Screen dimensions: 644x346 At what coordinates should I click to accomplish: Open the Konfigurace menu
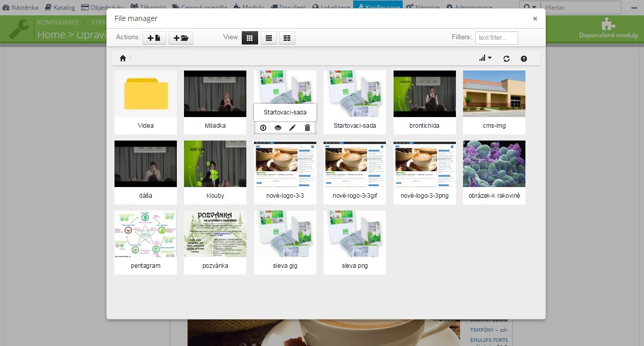[378, 7]
